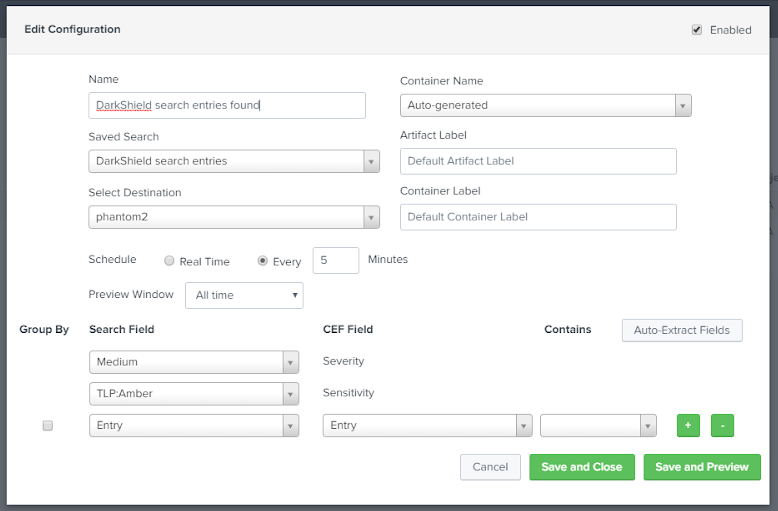Click the green minus remove-field button
Viewport: 778px width, 511px height.
722,425
